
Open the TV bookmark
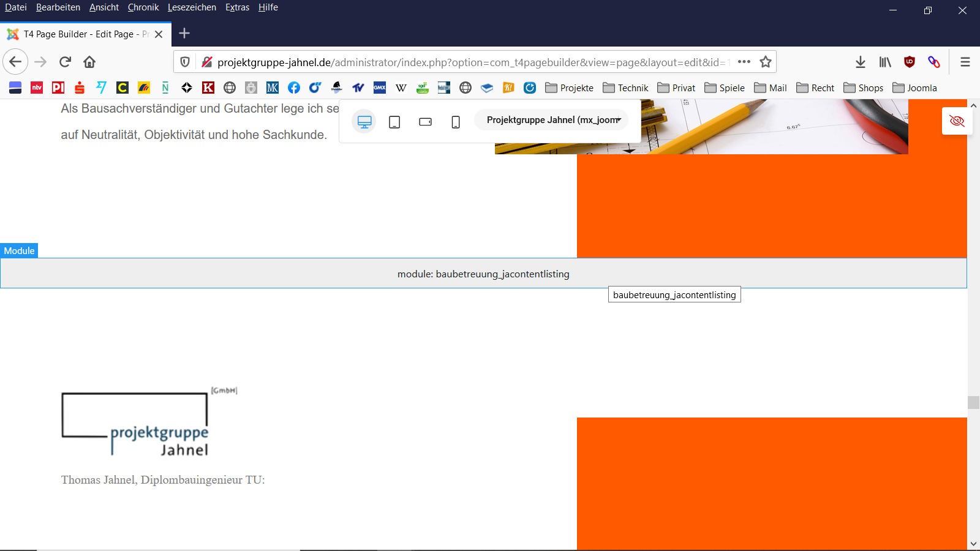358,88
